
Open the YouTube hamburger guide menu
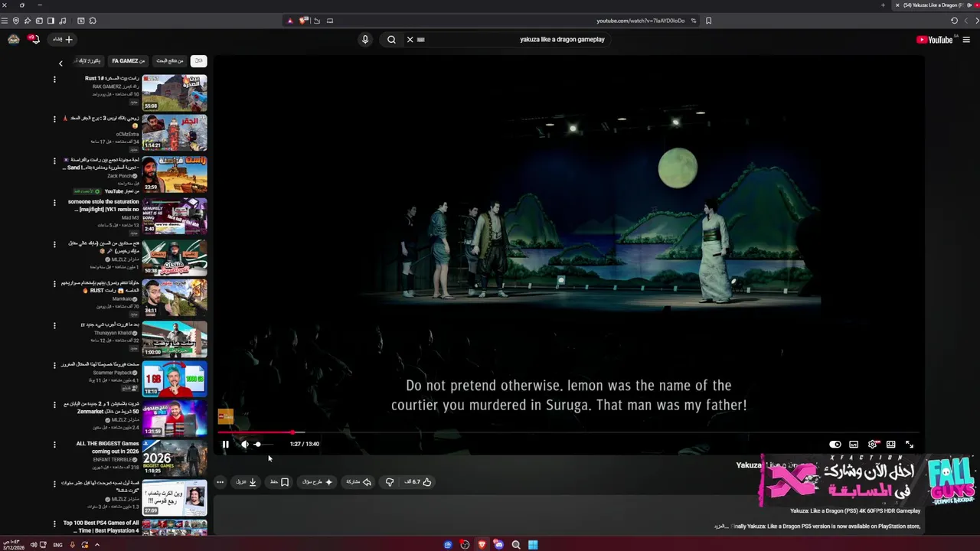pyautogui.click(x=966, y=40)
